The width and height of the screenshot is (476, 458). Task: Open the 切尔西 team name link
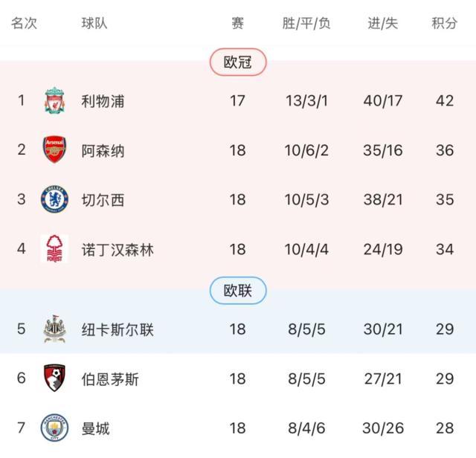[x=103, y=200]
